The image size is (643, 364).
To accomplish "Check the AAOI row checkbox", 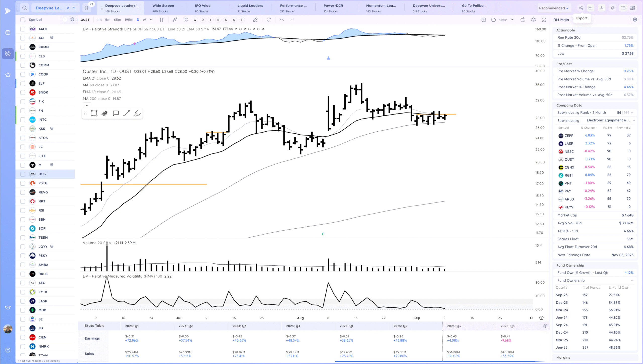I will [x=23, y=29].
